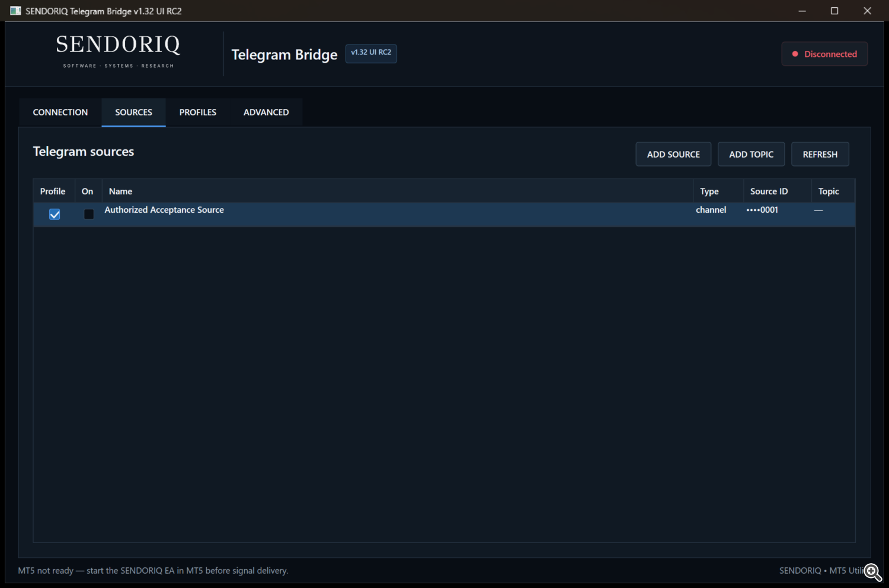Screen dimensions: 889x588
Task: Click the SENDORIQ logo
Action: point(119,51)
